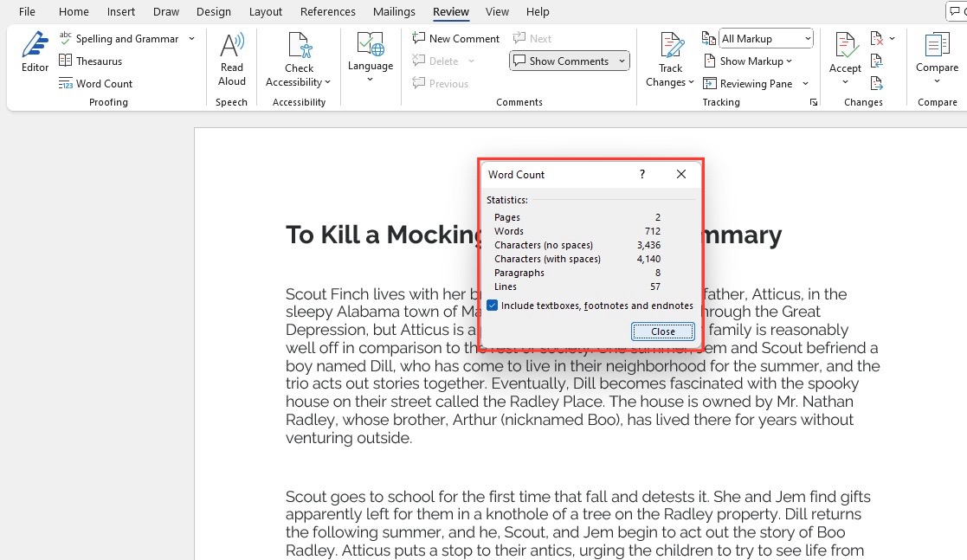The image size is (967, 560).
Task: Open the Language tool
Action: [x=370, y=51]
